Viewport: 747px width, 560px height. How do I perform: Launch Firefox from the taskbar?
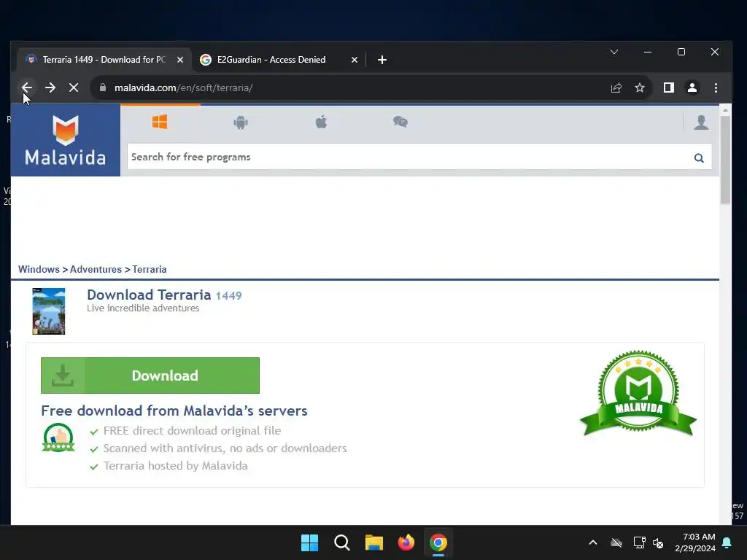pos(406,542)
